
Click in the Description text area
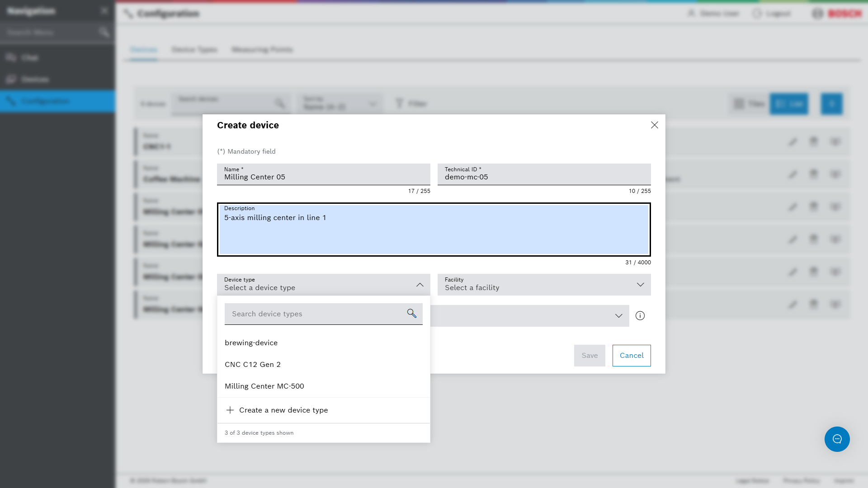(434, 230)
